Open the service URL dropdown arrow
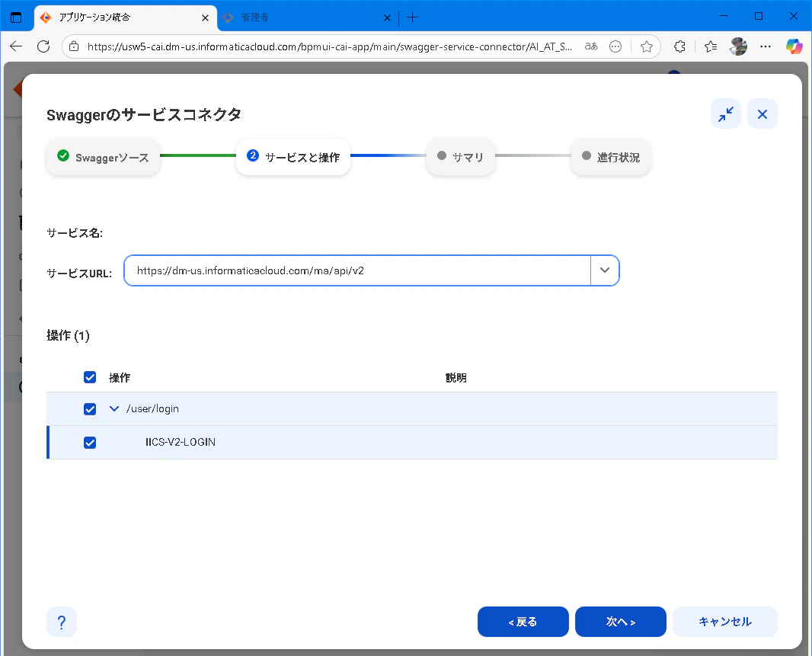The image size is (812, 656). pyautogui.click(x=604, y=270)
